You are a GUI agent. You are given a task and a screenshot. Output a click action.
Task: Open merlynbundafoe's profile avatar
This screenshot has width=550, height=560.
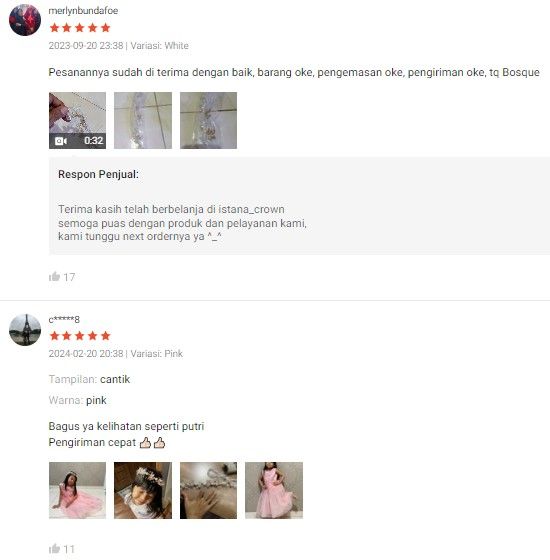point(25,20)
